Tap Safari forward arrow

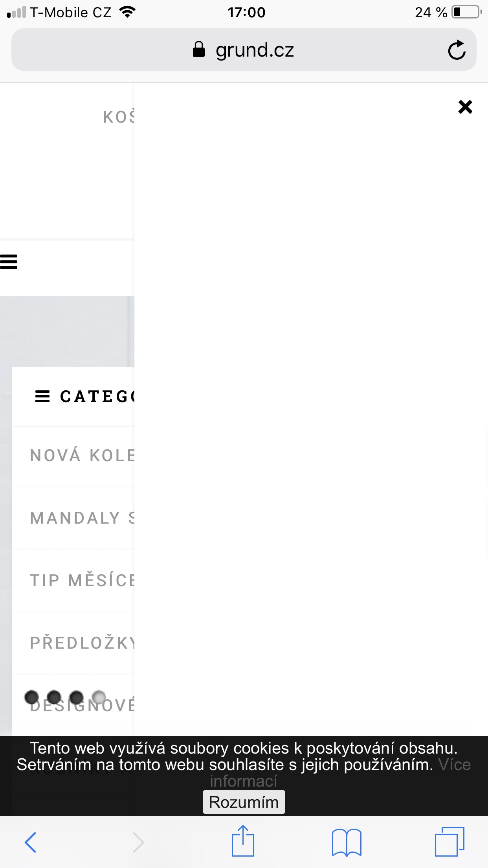[138, 842]
